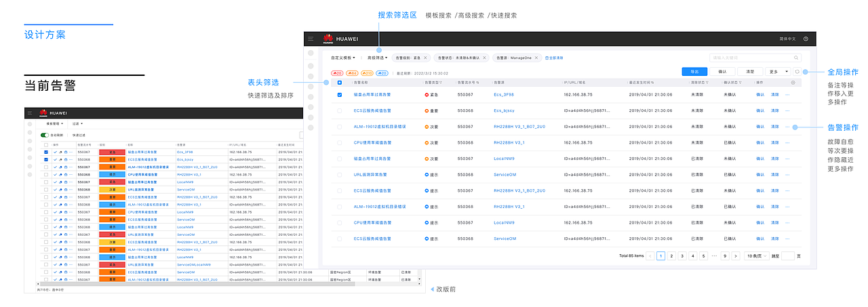Expand 模板管理 dropdown in old window

55,123
